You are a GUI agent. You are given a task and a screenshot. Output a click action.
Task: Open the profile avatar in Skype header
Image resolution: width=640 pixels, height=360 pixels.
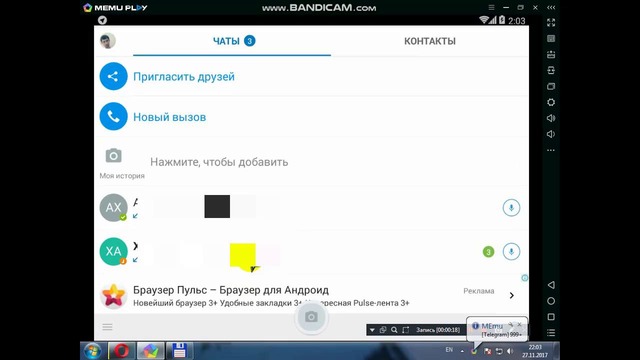[x=108, y=41]
